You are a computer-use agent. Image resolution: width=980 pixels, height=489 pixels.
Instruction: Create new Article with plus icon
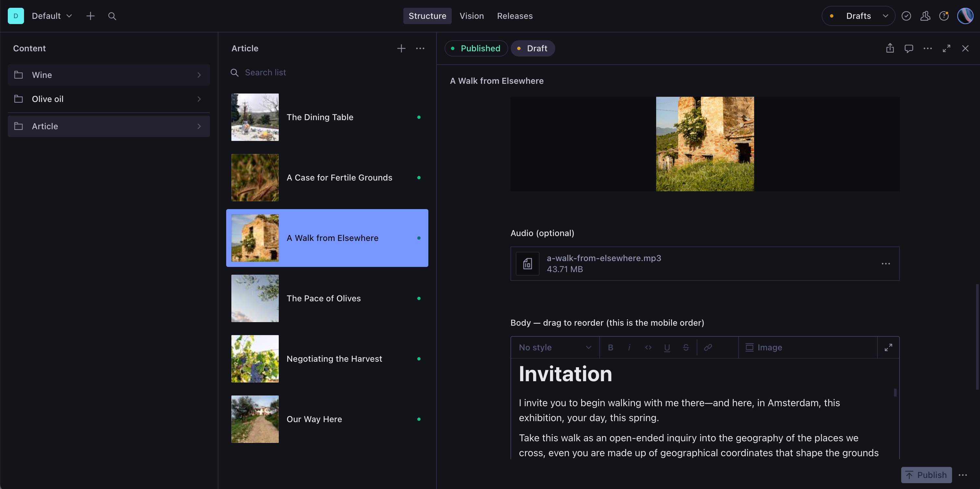[x=401, y=48]
